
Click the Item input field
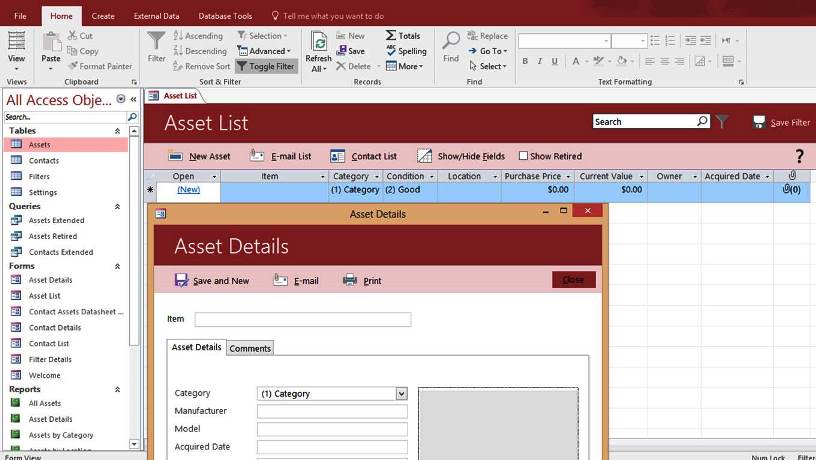click(302, 320)
